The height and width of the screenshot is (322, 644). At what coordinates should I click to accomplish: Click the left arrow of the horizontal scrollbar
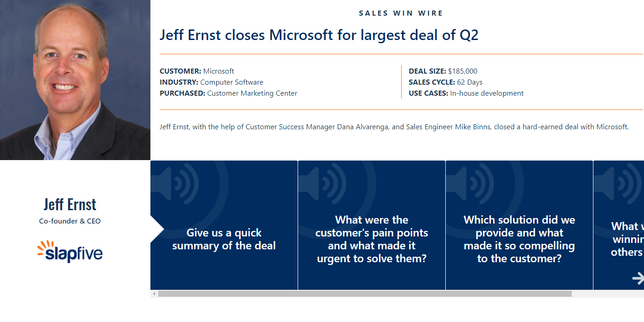154,293
